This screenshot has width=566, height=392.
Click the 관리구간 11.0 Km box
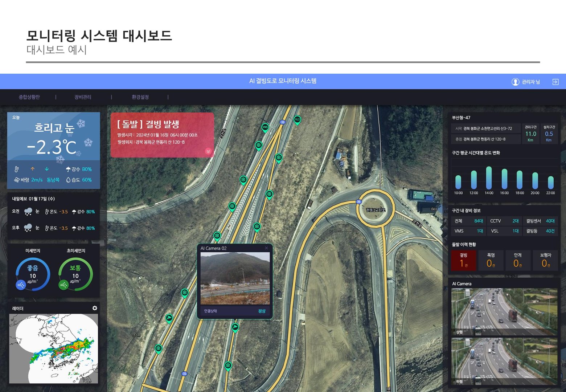click(530, 133)
